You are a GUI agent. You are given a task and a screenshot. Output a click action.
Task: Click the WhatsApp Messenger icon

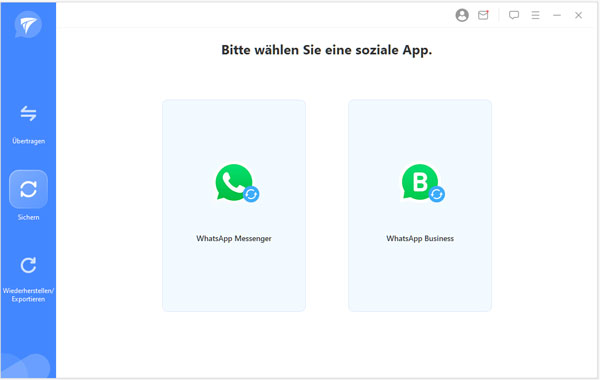237,183
